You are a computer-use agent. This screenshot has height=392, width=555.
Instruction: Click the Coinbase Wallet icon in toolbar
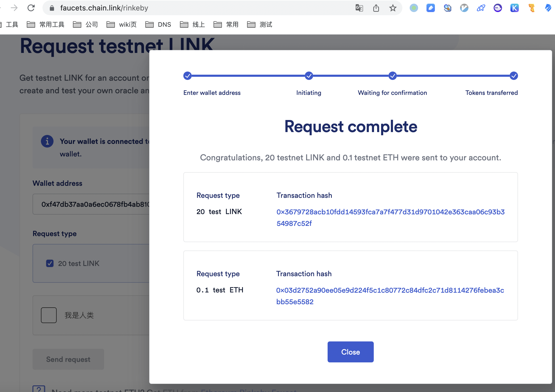click(431, 7)
